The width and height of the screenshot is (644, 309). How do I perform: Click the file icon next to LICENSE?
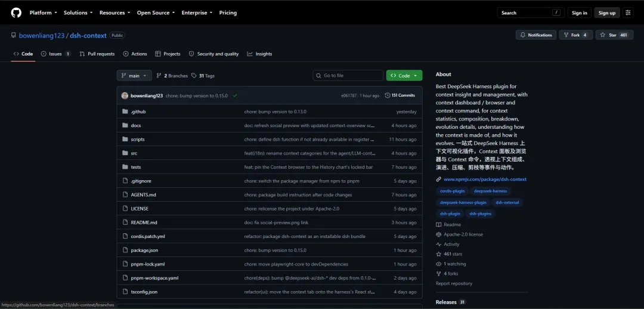[x=125, y=208]
